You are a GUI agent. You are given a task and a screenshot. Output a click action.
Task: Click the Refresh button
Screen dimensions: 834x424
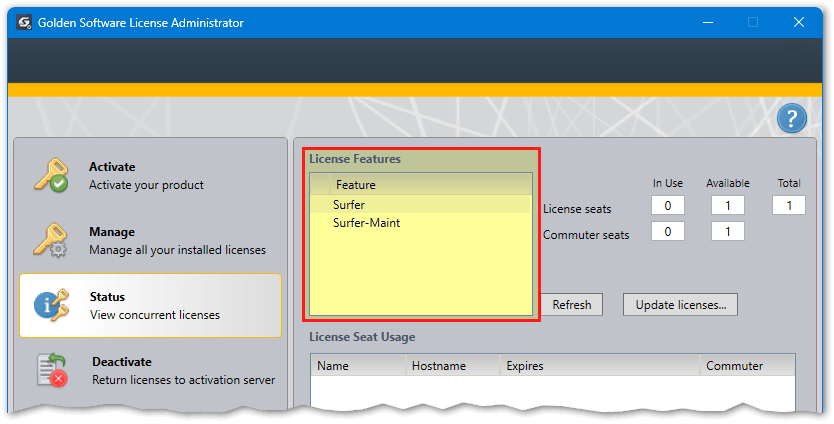tap(572, 305)
